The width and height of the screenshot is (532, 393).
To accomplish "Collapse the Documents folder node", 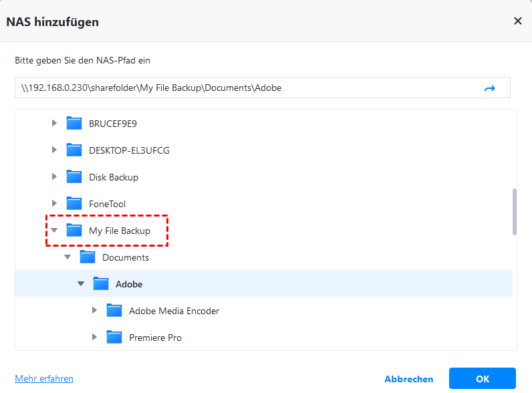I will click(68, 257).
